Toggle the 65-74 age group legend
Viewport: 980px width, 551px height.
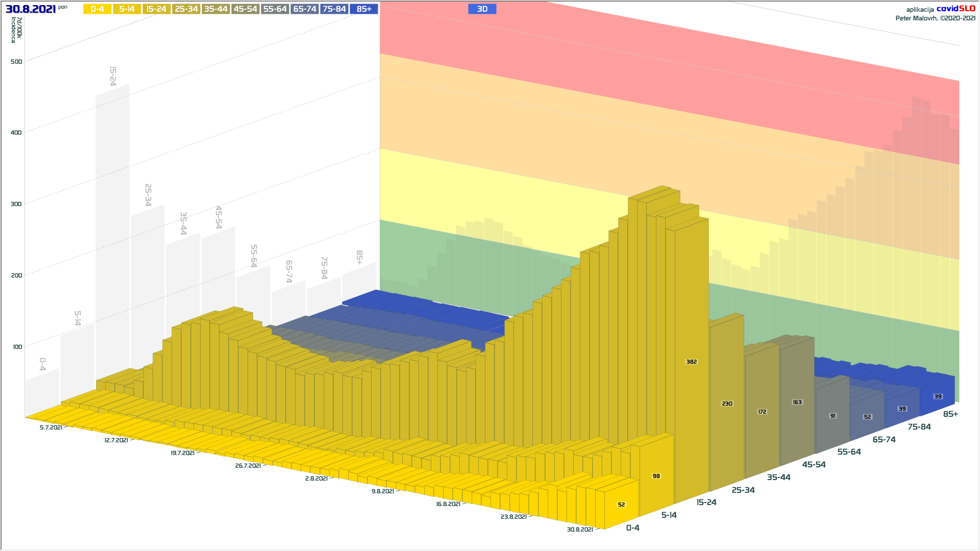pos(305,9)
